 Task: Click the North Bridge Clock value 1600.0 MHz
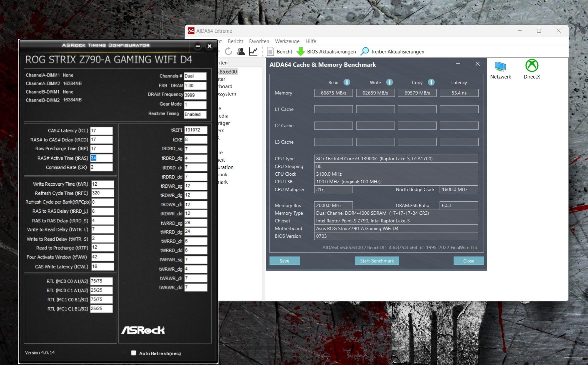[459, 189]
